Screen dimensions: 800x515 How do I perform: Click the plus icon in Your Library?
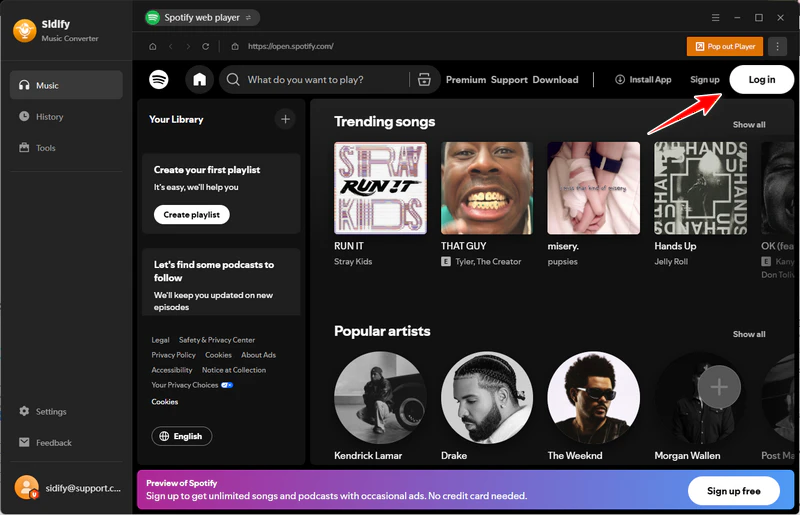(x=285, y=119)
